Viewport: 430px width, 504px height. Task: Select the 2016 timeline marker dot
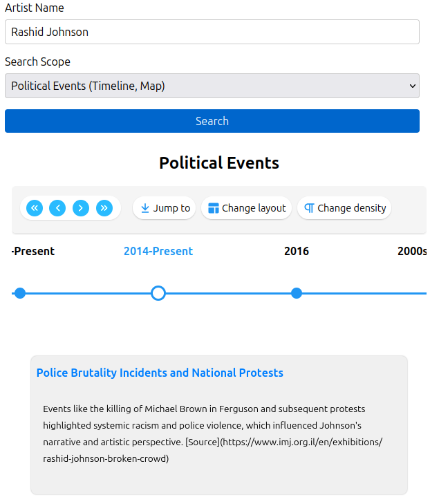297,293
